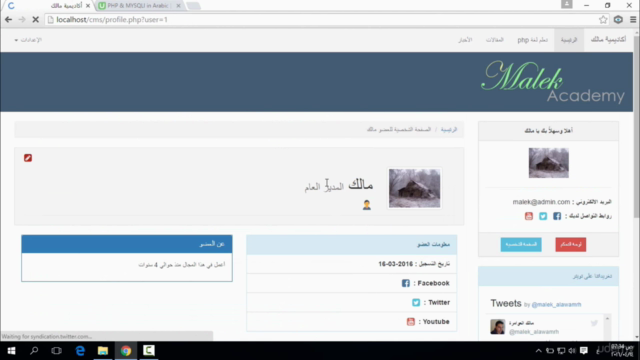The width and height of the screenshot is (640, 360).
Task: Click the Chrome profile icon in title bar
Action: click(567, 4)
